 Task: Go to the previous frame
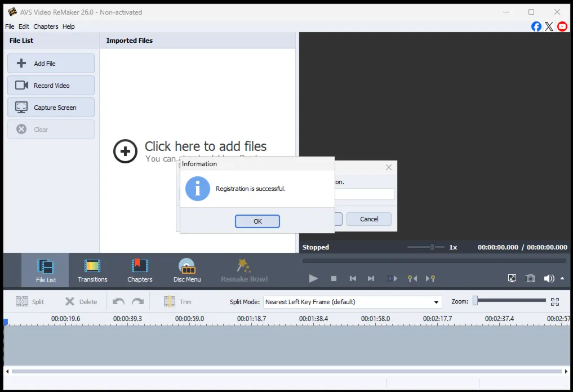pos(353,279)
